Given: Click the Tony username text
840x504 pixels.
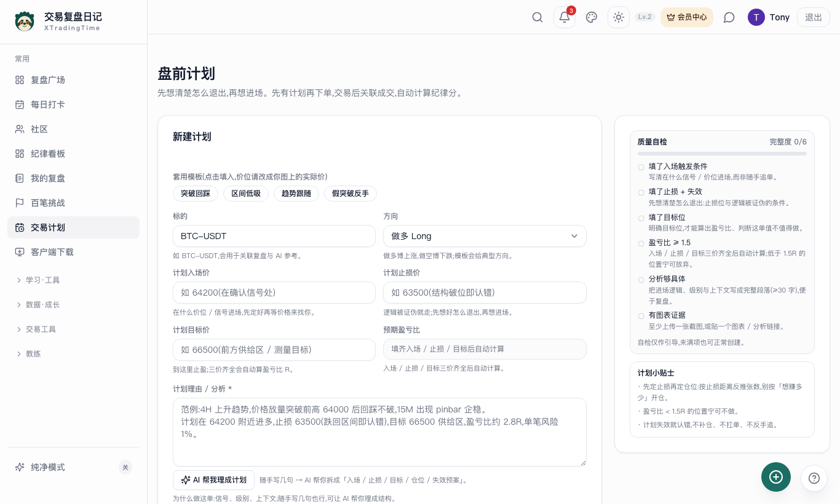Looking at the screenshot, I should pyautogui.click(x=780, y=17).
